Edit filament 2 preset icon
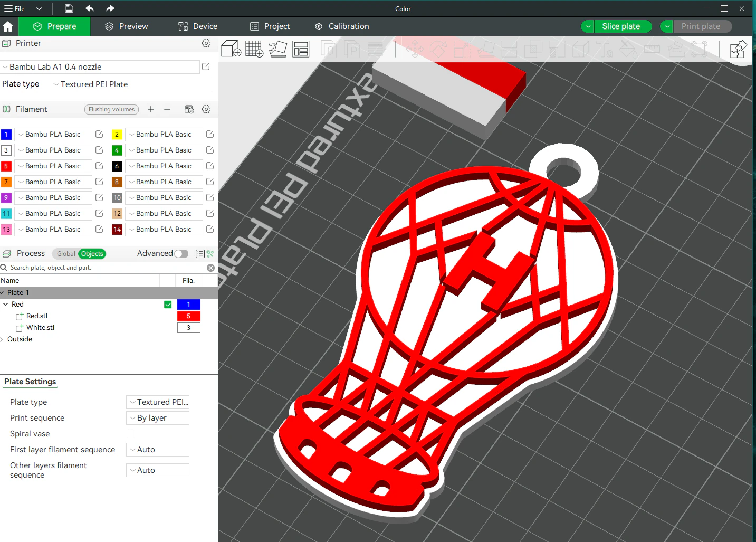 pyautogui.click(x=210, y=134)
